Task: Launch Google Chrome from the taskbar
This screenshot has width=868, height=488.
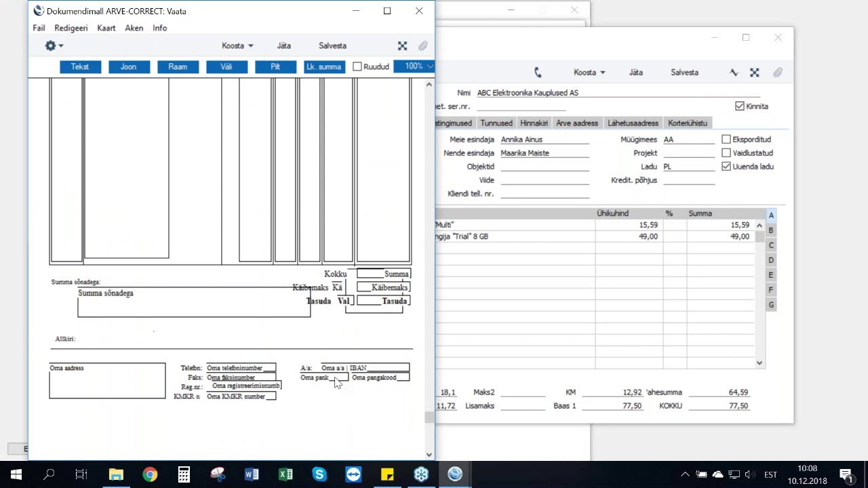Action: tap(150, 474)
